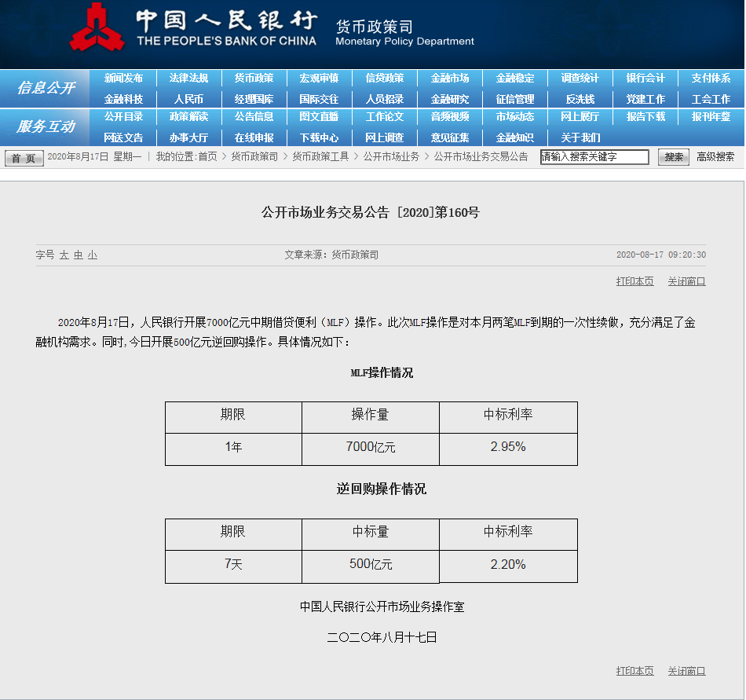Go to 关于我们 page
This screenshot has height=700, width=746.
(580, 137)
